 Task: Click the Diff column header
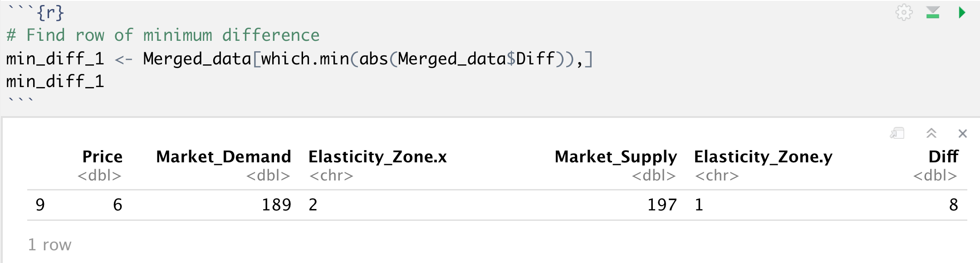(x=943, y=157)
